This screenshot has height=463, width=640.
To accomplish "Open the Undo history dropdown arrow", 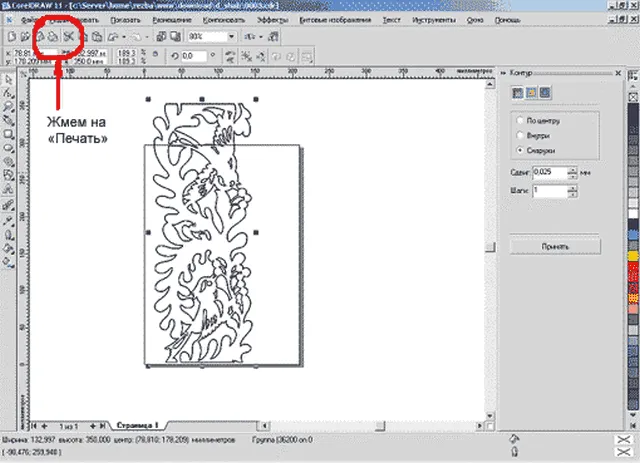I will click(124, 37).
